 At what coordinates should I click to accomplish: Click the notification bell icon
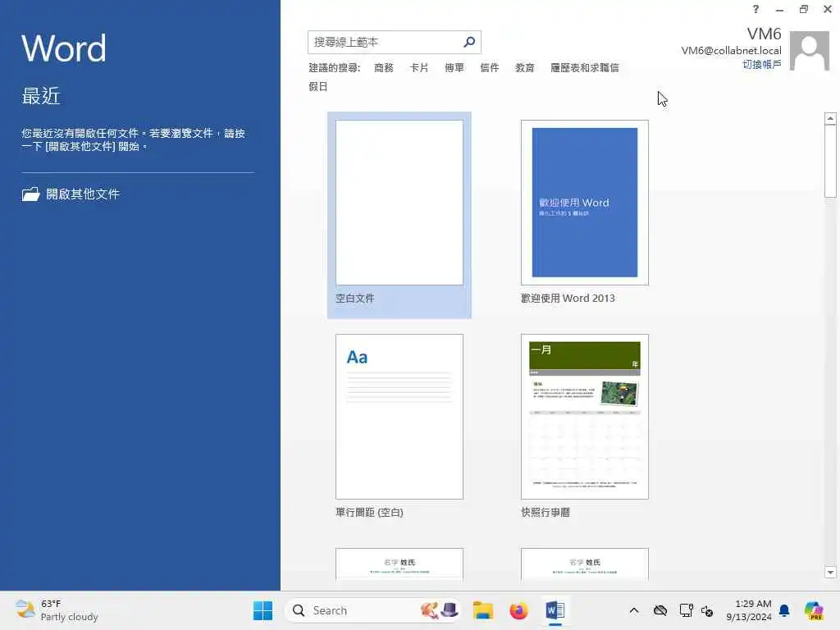(x=784, y=610)
